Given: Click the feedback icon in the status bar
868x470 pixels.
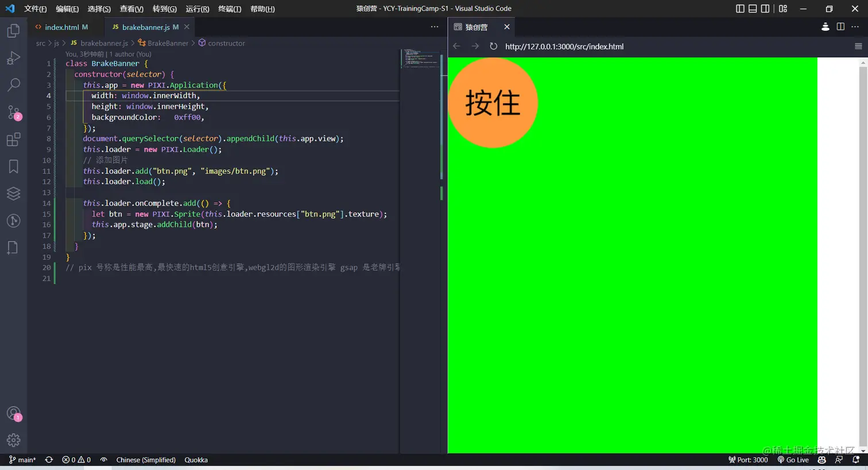Looking at the screenshot, I should 839,460.
